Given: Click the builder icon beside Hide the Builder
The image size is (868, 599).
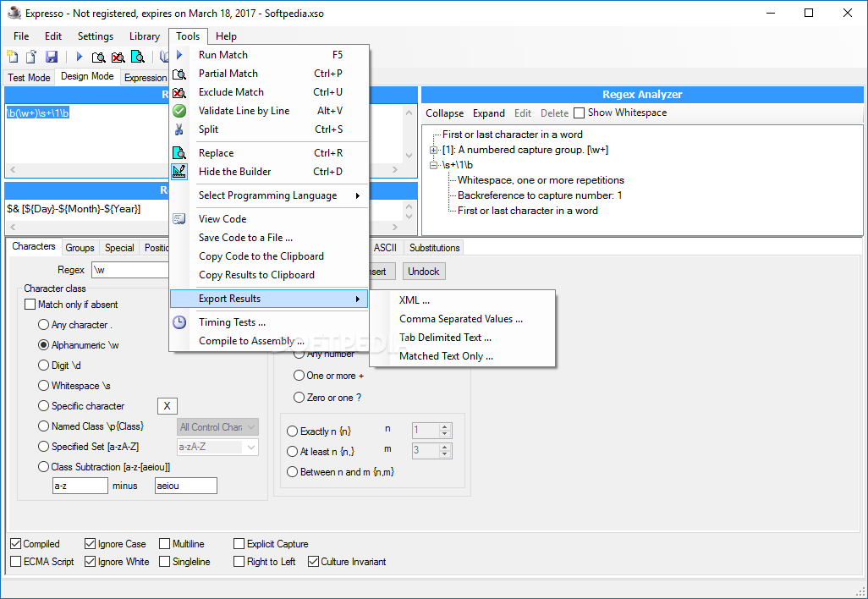Looking at the screenshot, I should pos(179,172).
